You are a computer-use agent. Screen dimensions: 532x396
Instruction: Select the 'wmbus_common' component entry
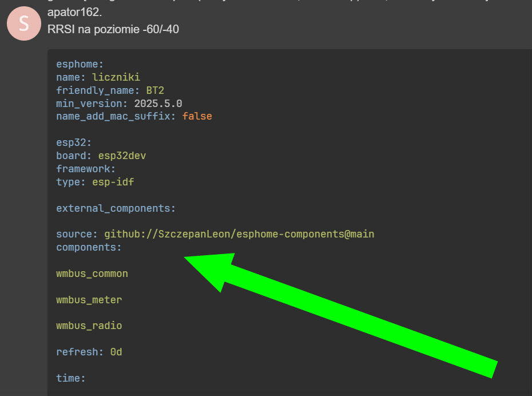click(92, 274)
